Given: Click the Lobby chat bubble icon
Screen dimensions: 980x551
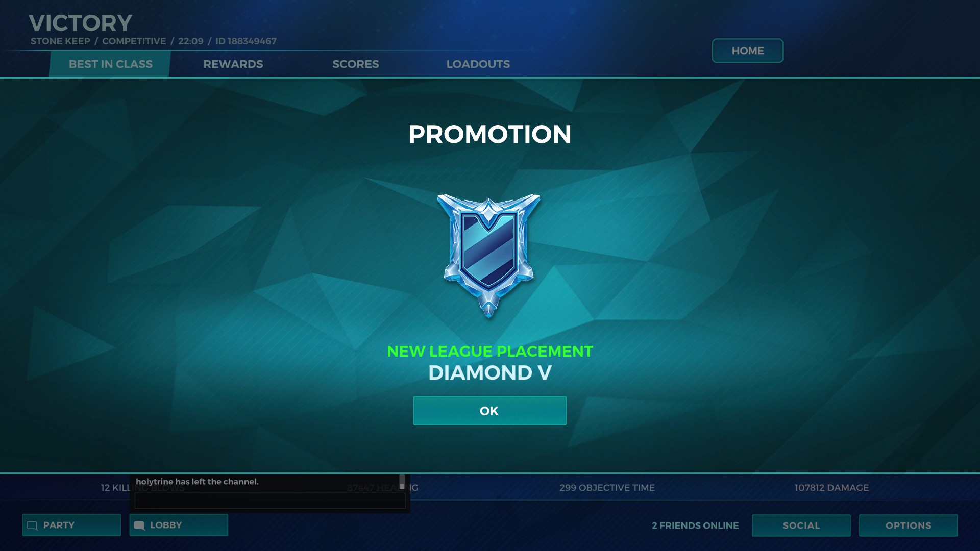Looking at the screenshot, I should click(x=139, y=525).
